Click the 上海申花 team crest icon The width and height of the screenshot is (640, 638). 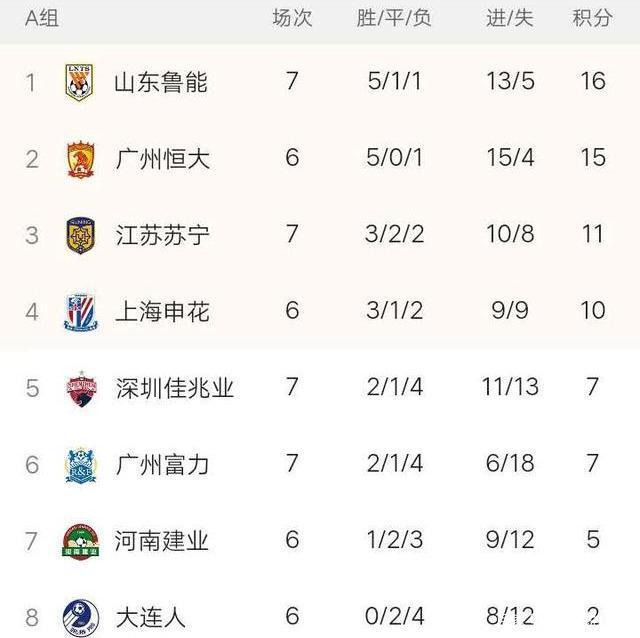click(x=80, y=311)
